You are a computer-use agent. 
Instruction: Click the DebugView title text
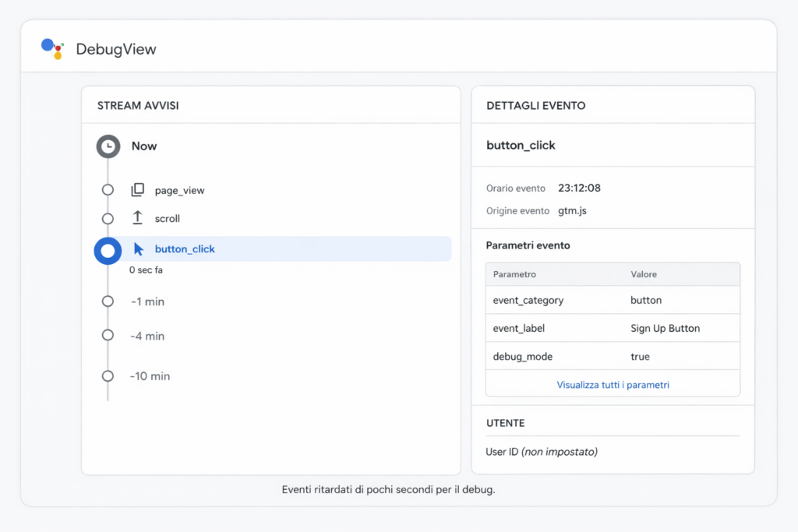116,49
